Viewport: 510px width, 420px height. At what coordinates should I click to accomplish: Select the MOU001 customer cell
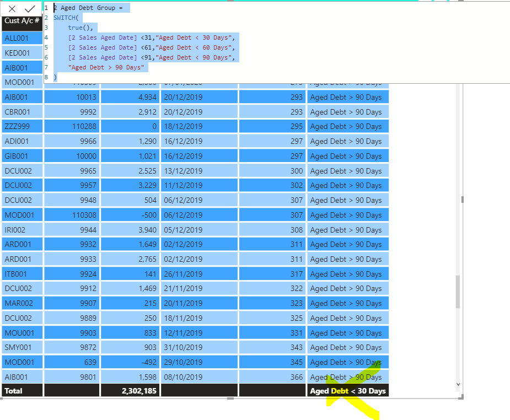22,333
